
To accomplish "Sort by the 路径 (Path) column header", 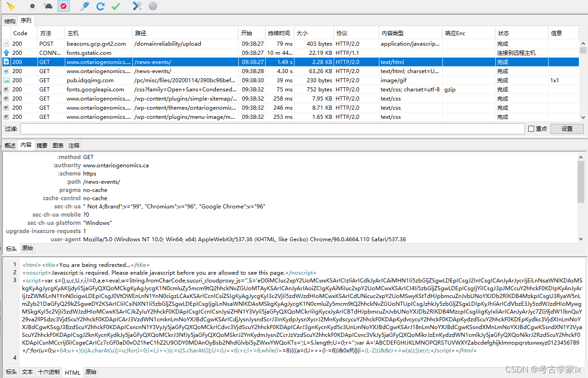I will pyautogui.click(x=185, y=33).
